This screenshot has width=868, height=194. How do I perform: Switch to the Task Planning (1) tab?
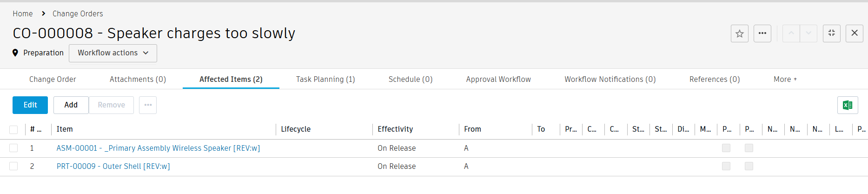pyautogui.click(x=325, y=80)
